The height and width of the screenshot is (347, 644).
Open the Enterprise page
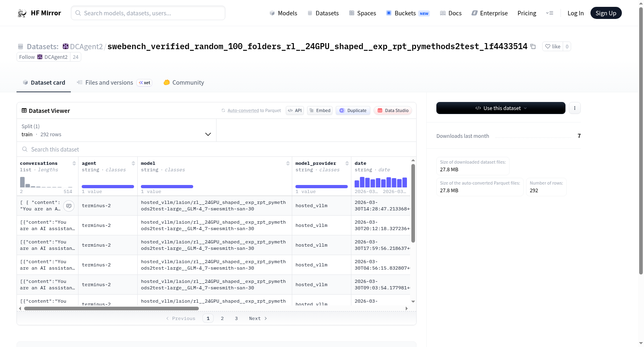point(489,13)
